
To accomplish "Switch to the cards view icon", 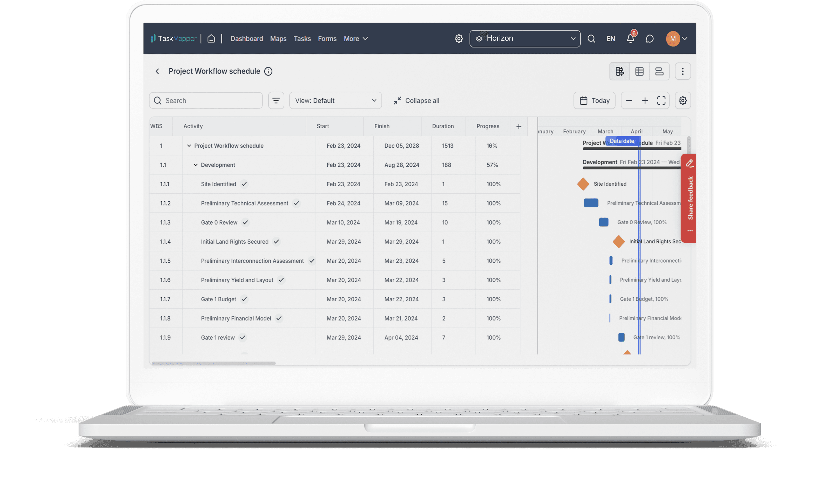I will pos(659,71).
